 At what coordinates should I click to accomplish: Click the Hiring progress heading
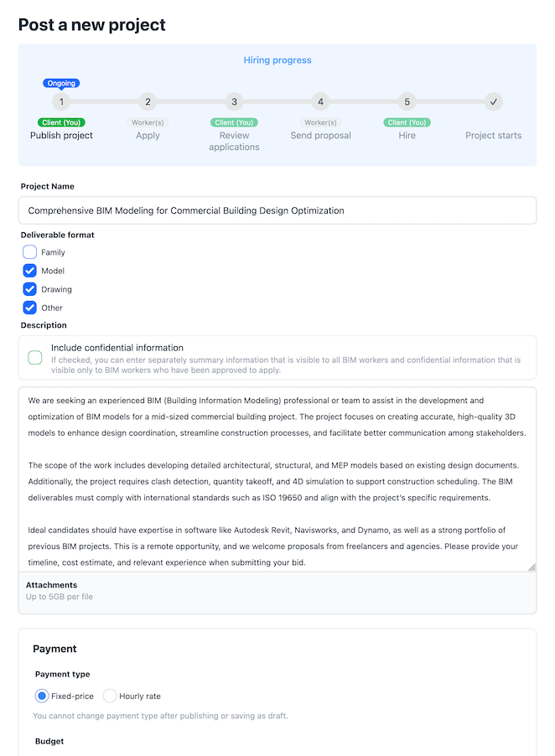(277, 60)
